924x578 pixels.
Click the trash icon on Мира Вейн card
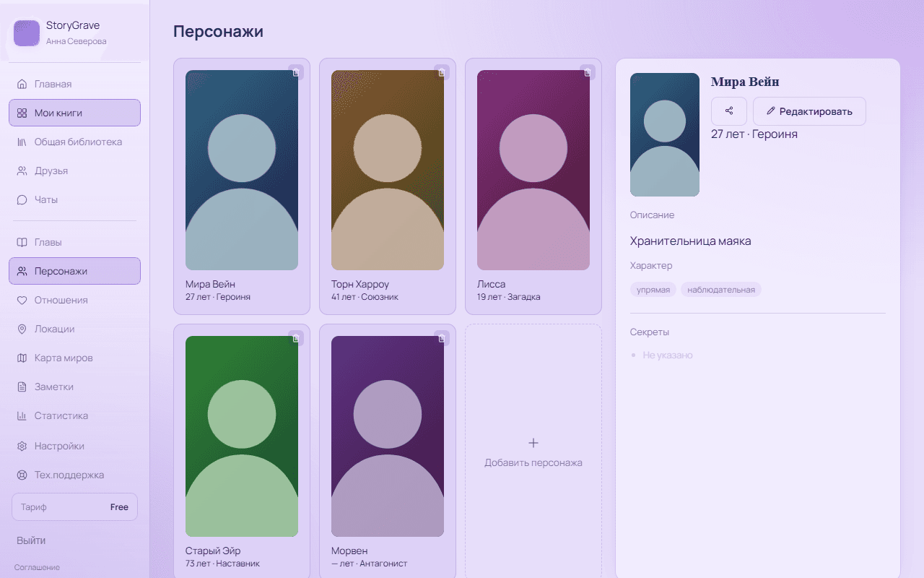(x=296, y=72)
